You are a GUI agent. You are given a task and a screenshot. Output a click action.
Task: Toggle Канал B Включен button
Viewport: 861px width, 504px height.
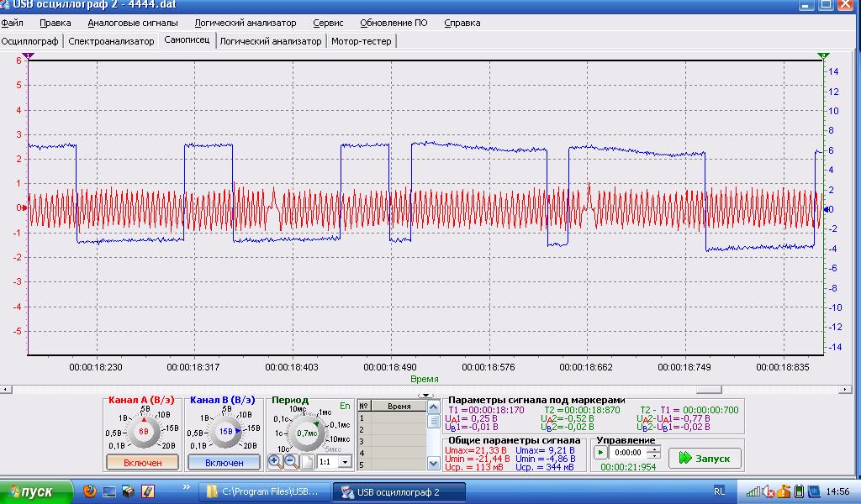pos(224,462)
